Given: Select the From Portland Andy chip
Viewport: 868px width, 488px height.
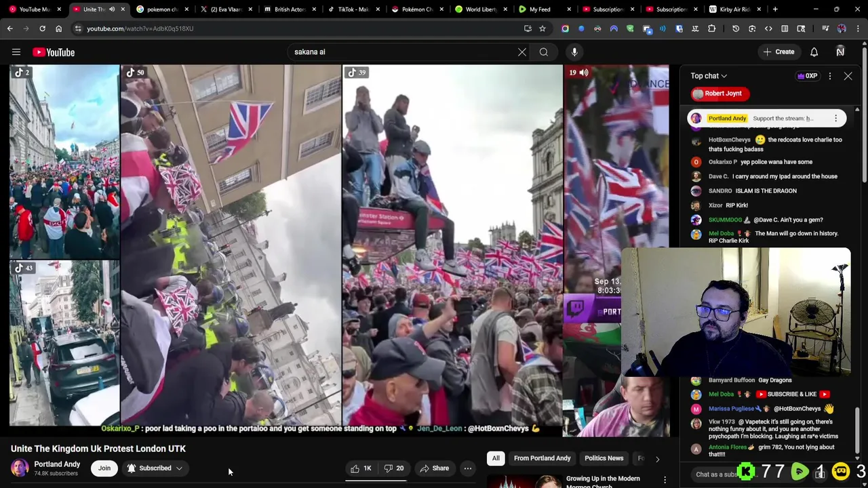Looking at the screenshot, I should click(x=542, y=458).
